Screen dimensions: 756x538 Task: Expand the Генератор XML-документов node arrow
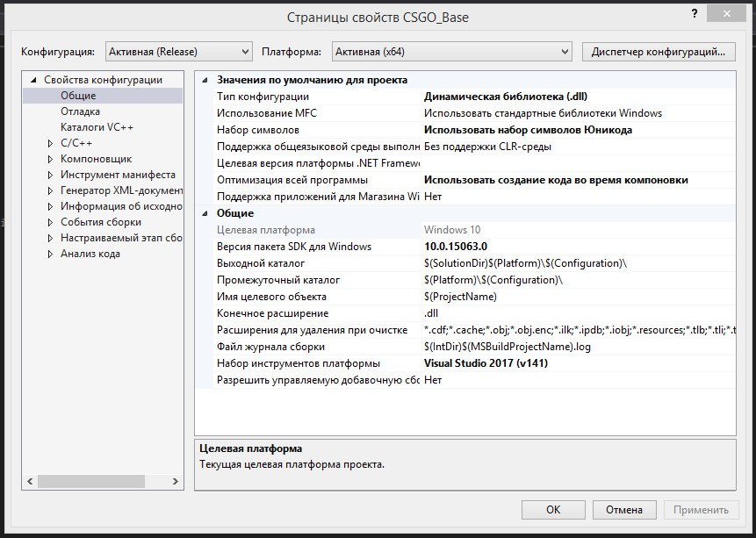click(x=50, y=191)
